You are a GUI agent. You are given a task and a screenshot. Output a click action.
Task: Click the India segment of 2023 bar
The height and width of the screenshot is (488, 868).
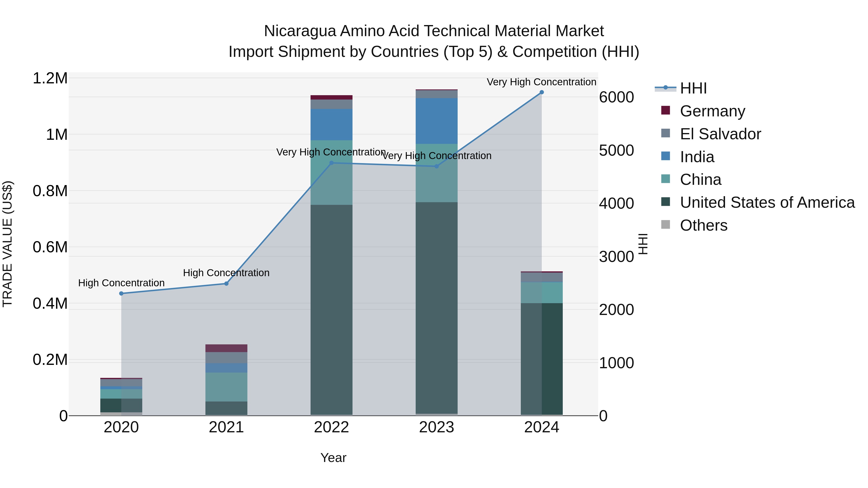(x=437, y=121)
